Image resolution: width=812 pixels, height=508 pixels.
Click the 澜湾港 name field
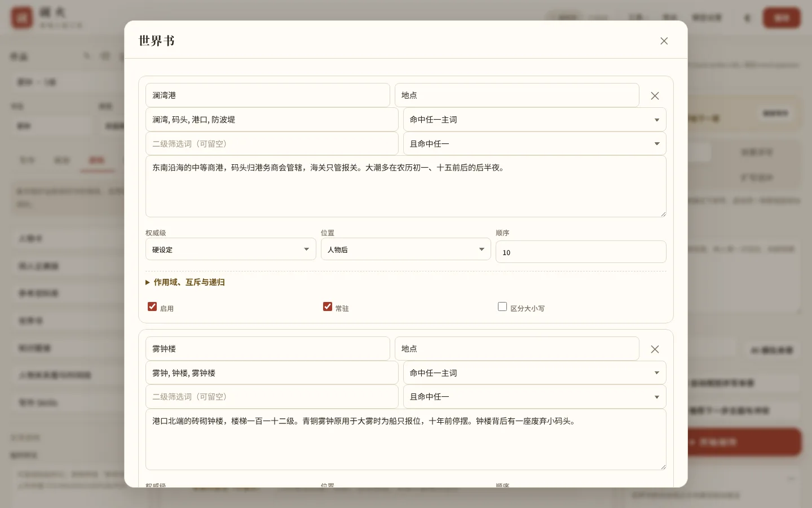coord(268,95)
